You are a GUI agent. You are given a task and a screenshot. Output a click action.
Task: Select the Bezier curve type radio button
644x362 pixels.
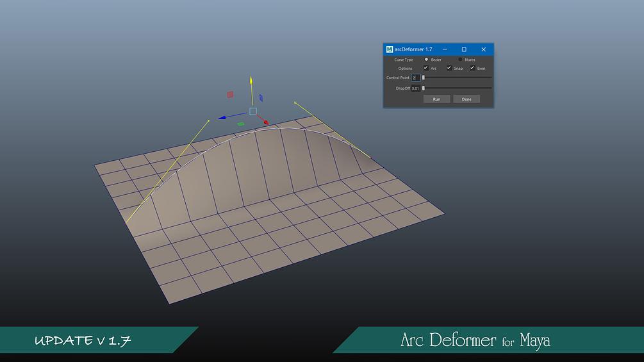pyautogui.click(x=426, y=60)
